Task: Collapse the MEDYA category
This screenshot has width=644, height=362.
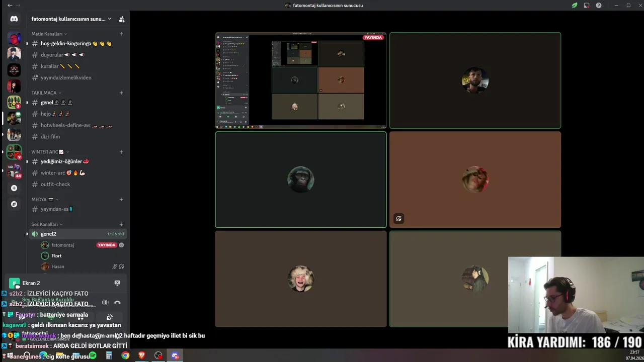Action: [x=45, y=199]
